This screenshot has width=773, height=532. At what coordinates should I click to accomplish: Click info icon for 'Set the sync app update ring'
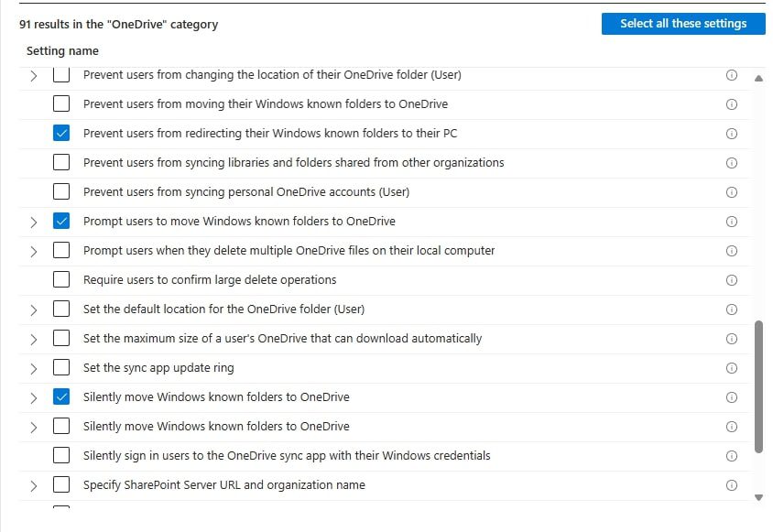click(732, 368)
